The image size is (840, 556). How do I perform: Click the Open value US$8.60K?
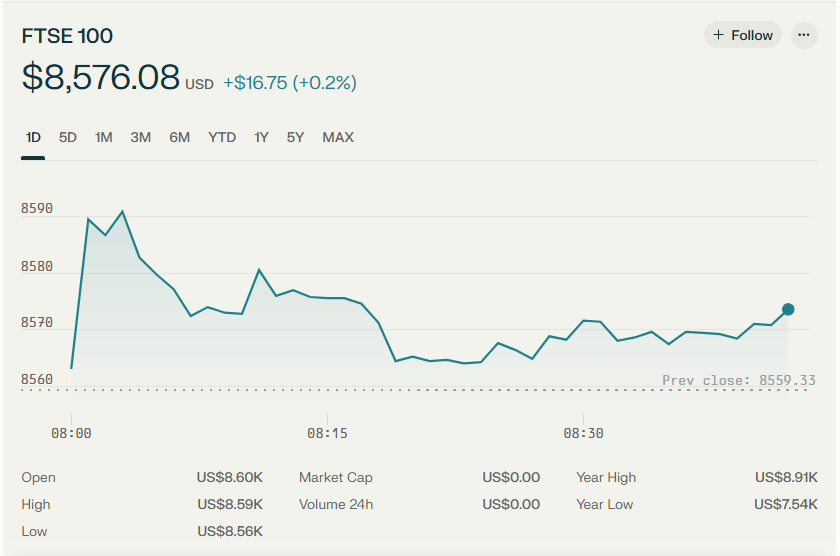[x=229, y=477]
